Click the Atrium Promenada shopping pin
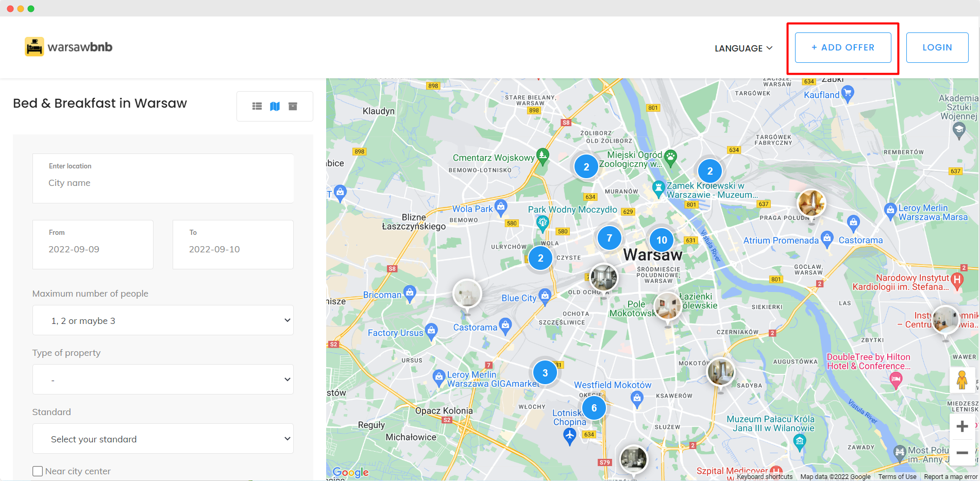 coord(827,239)
